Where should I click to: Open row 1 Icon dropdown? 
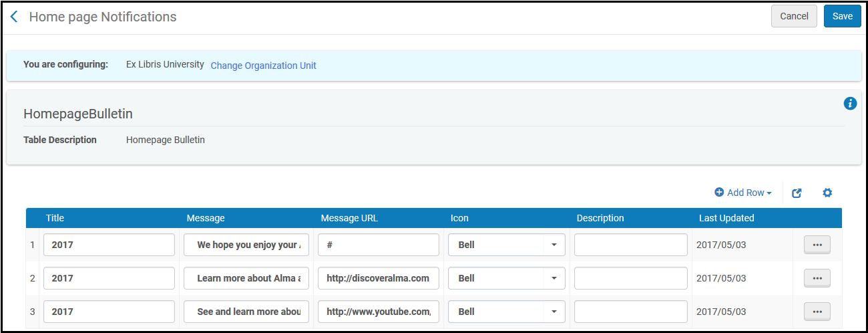(506, 245)
